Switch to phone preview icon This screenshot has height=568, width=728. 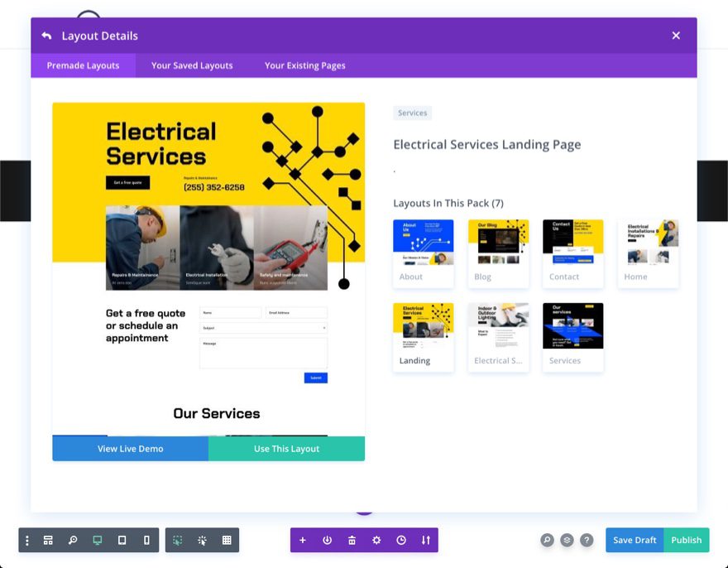(146, 540)
